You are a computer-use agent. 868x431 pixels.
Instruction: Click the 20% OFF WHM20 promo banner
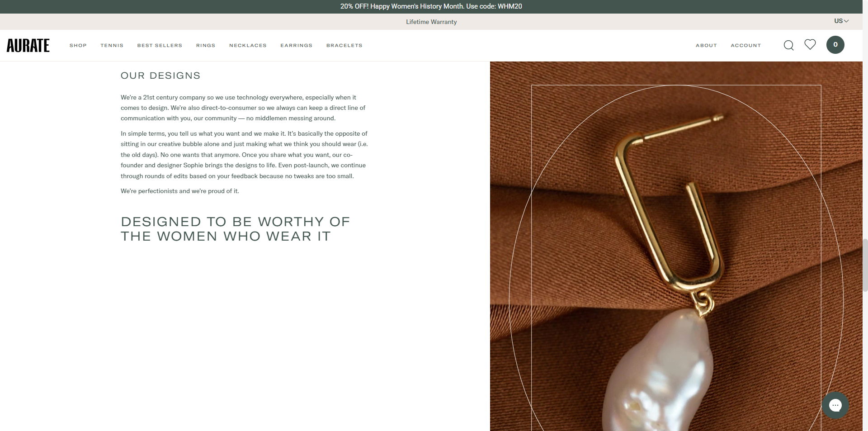(431, 6)
